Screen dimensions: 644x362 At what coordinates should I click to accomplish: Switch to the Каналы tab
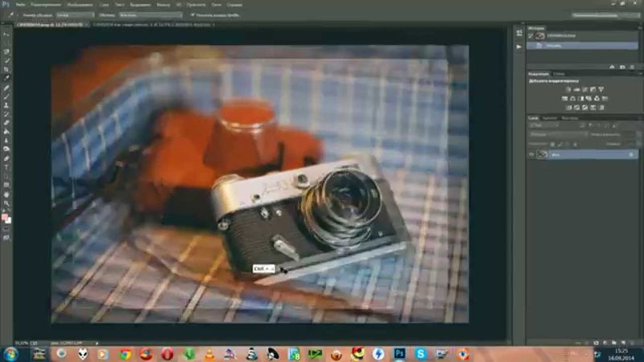pyautogui.click(x=550, y=118)
